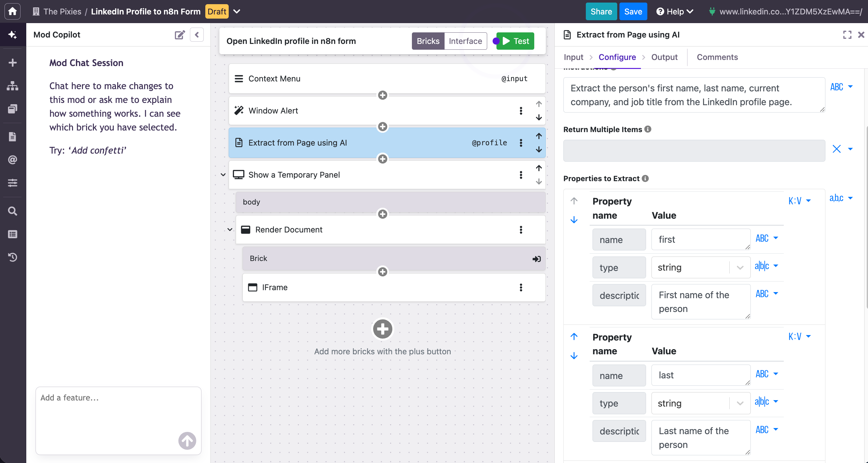This screenshot has width=868, height=463.
Task: Open the Mod Copilot sparkle icon
Action: point(12,34)
